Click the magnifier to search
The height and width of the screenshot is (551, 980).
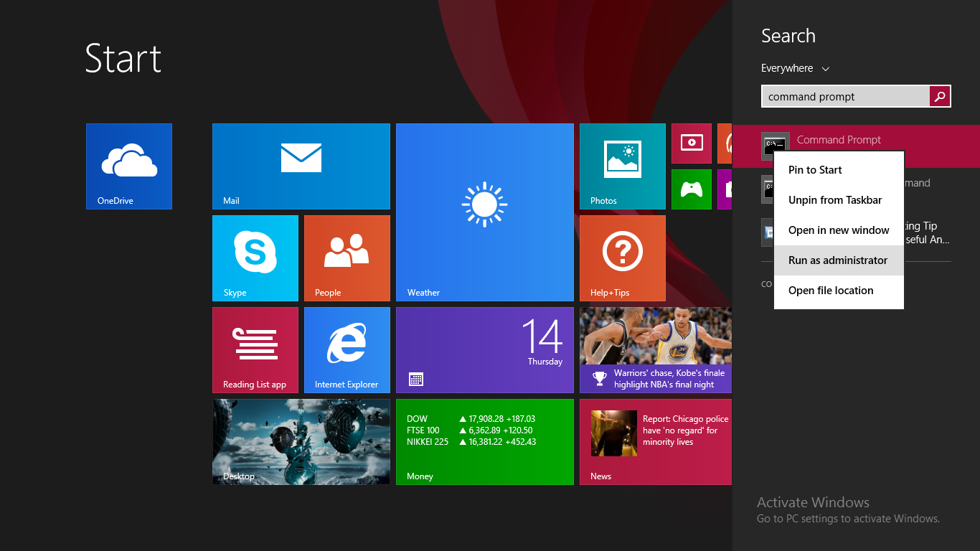coord(940,95)
